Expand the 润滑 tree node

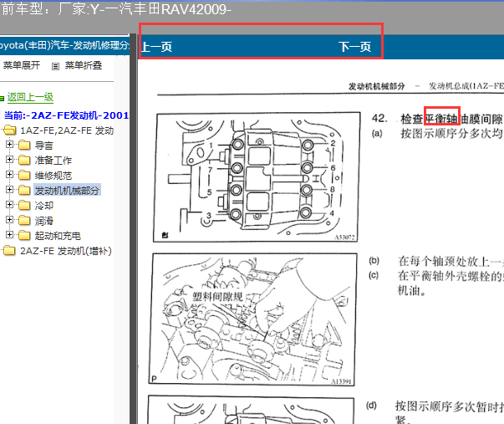click(x=9, y=219)
